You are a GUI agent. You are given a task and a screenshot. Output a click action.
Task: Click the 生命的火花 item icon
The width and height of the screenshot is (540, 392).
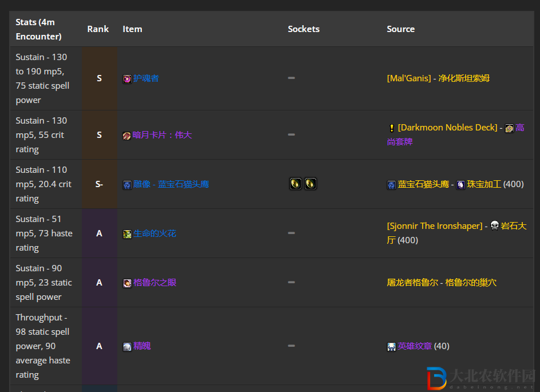(127, 234)
